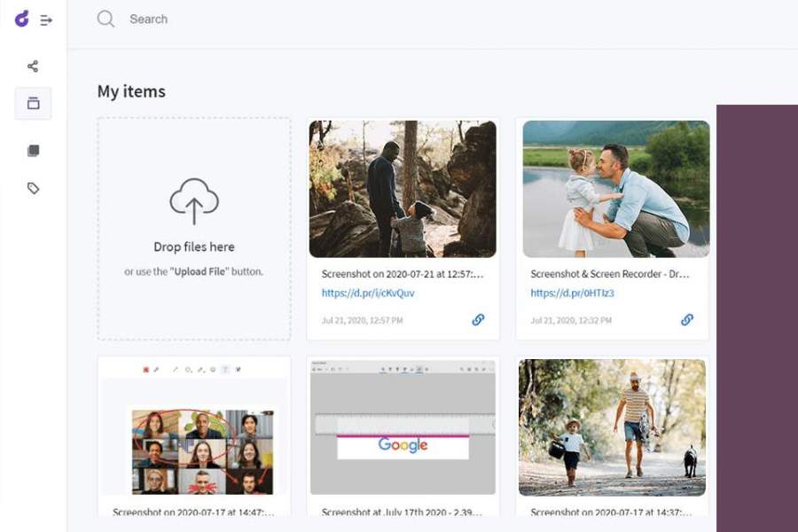This screenshot has width=798, height=532.
Task: Open Google ruler screenshot thumbnail
Action: 403,427
